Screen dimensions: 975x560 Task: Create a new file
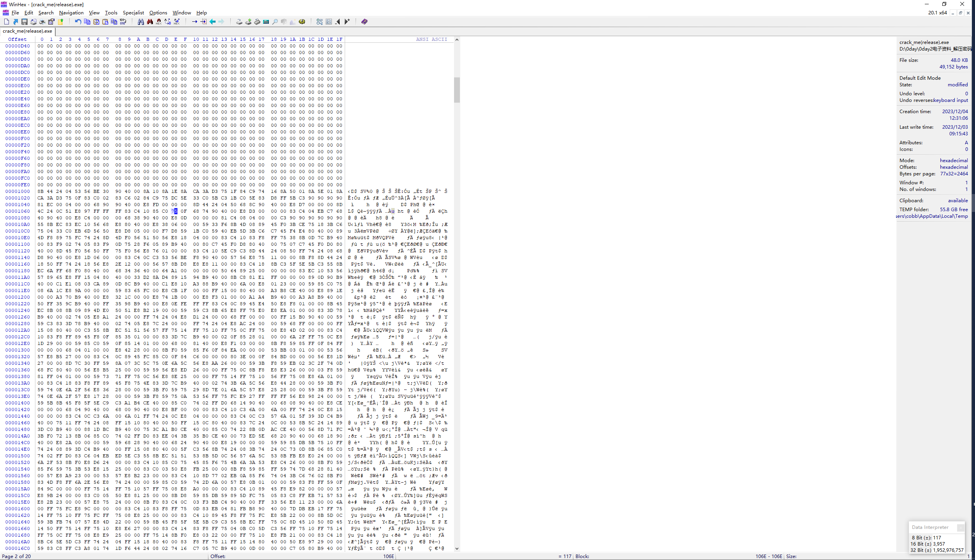(6, 22)
